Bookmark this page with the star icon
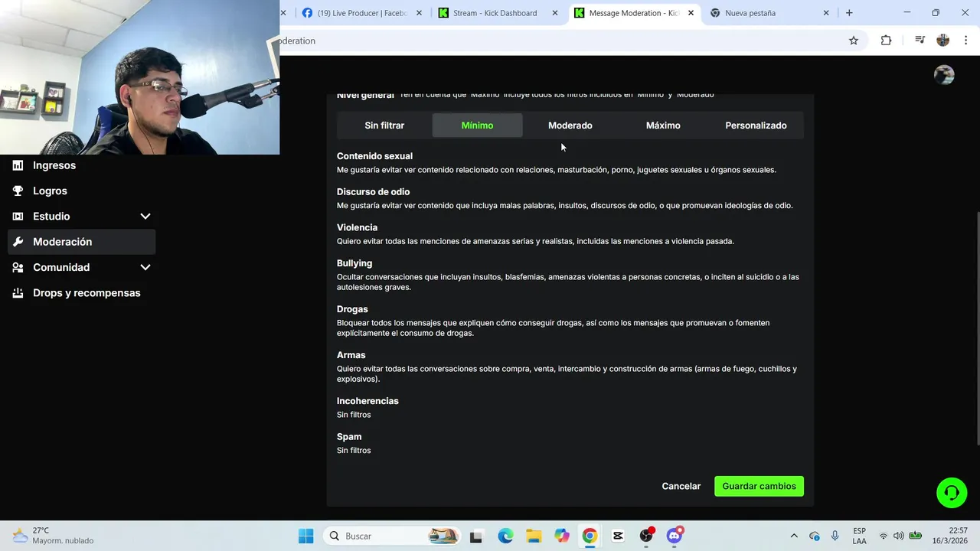The image size is (980, 551). pyautogui.click(x=854, y=41)
